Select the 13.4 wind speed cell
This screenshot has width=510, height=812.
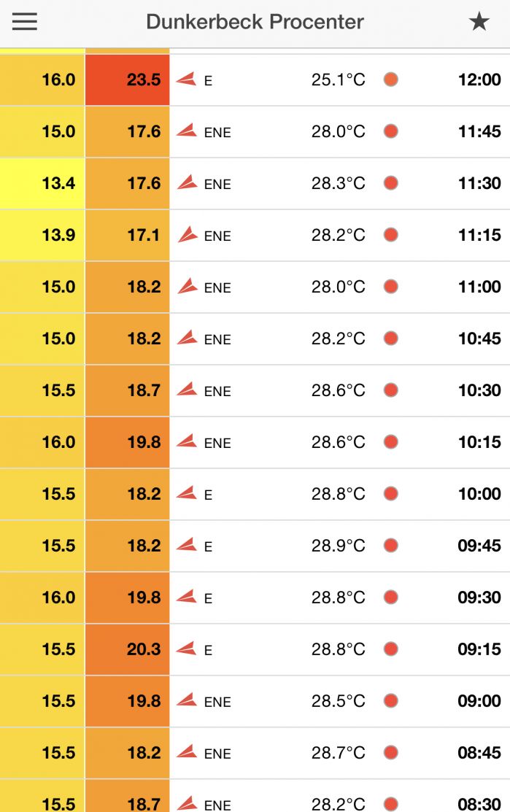pos(42,183)
